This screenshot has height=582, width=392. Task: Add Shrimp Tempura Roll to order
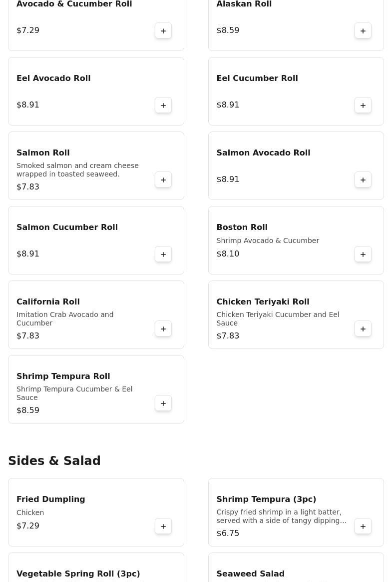[x=163, y=403]
